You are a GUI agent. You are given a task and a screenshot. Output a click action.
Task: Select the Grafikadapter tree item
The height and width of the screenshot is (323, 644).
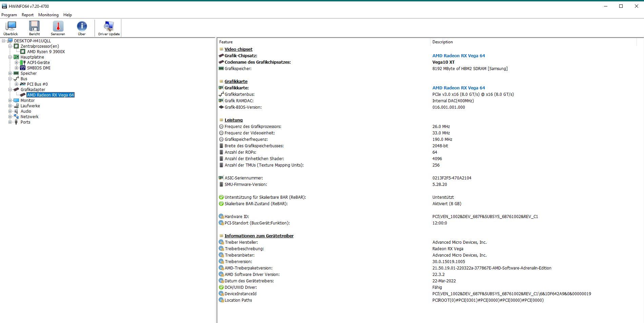point(33,90)
